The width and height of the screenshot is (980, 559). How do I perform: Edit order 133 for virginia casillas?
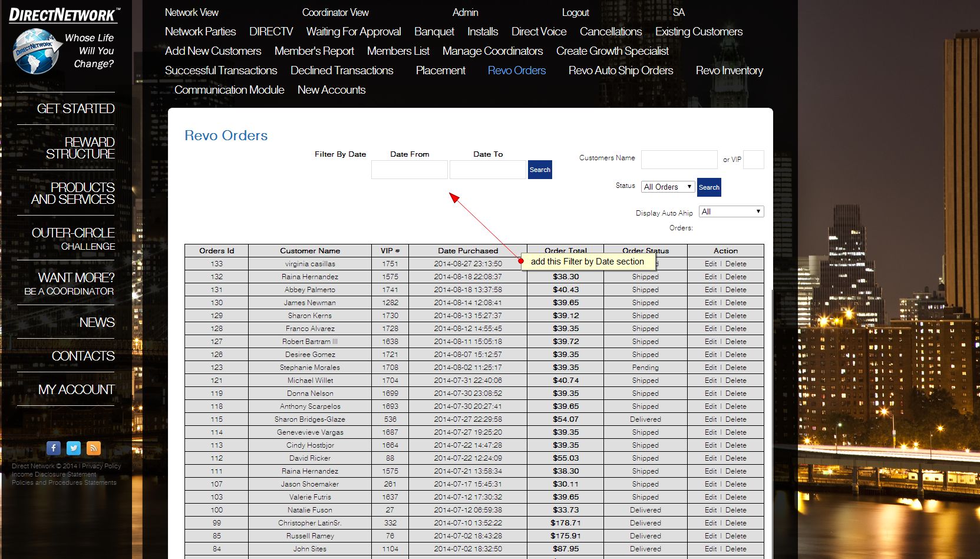[x=711, y=264]
